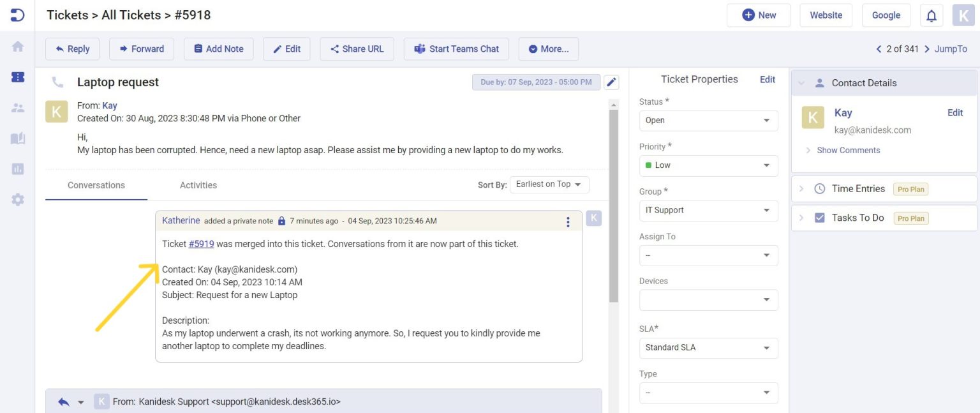View Reports via the sidebar chart icon
Screen dimensions: 980x413
tap(17, 169)
